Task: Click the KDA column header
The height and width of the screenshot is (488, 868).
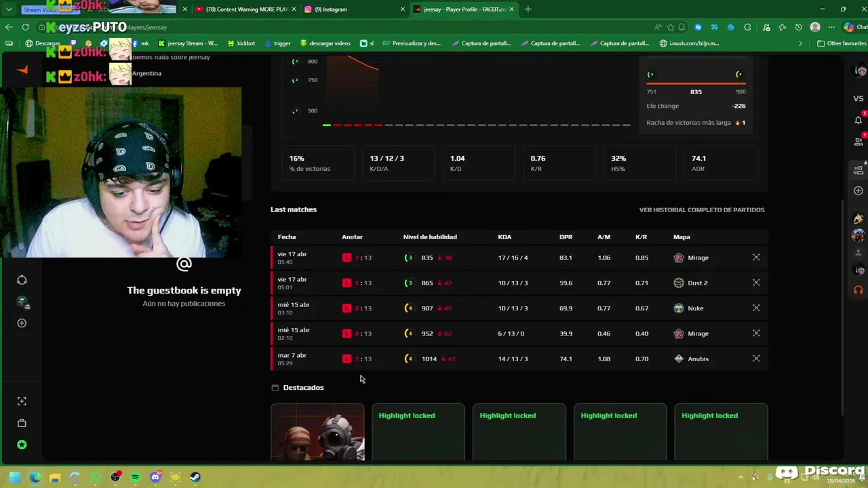Action: [x=505, y=237]
